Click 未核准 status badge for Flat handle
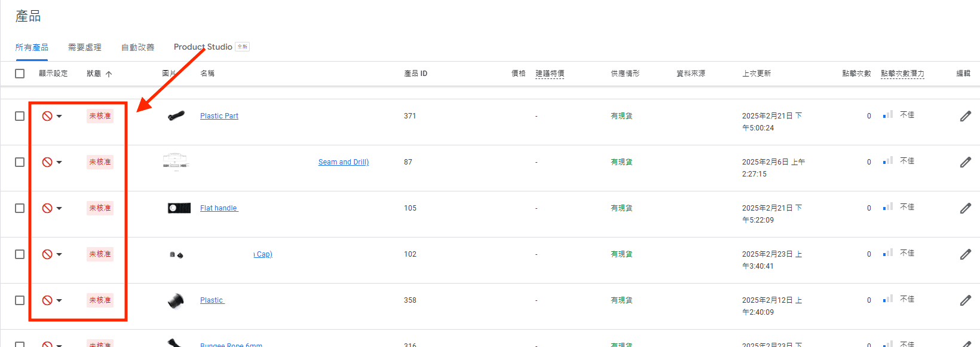980x347 pixels. (100, 208)
